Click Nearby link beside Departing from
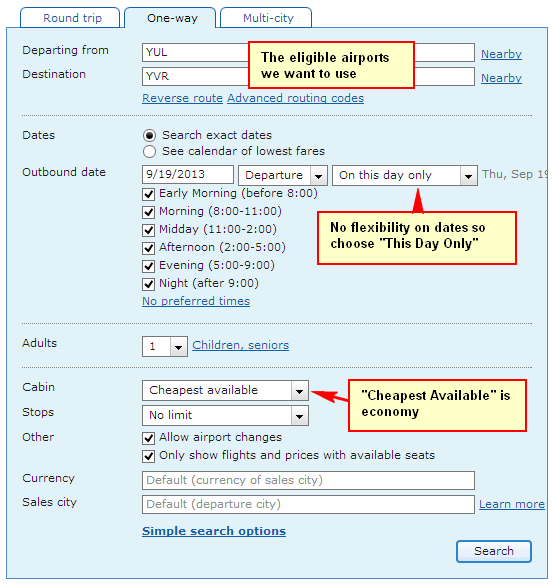The width and height of the screenshot is (552, 585). coord(501,54)
